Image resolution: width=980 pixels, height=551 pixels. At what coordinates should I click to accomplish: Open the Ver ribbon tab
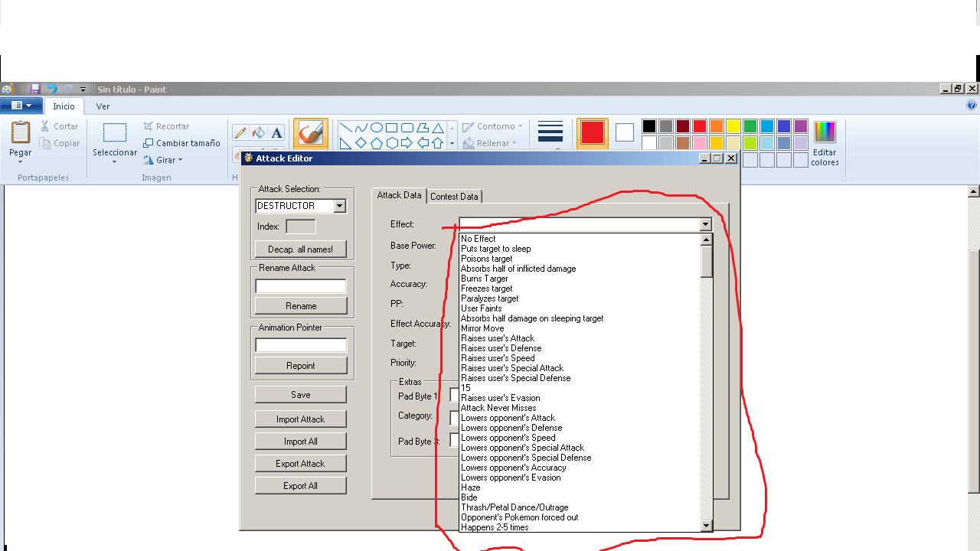click(x=103, y=106)
